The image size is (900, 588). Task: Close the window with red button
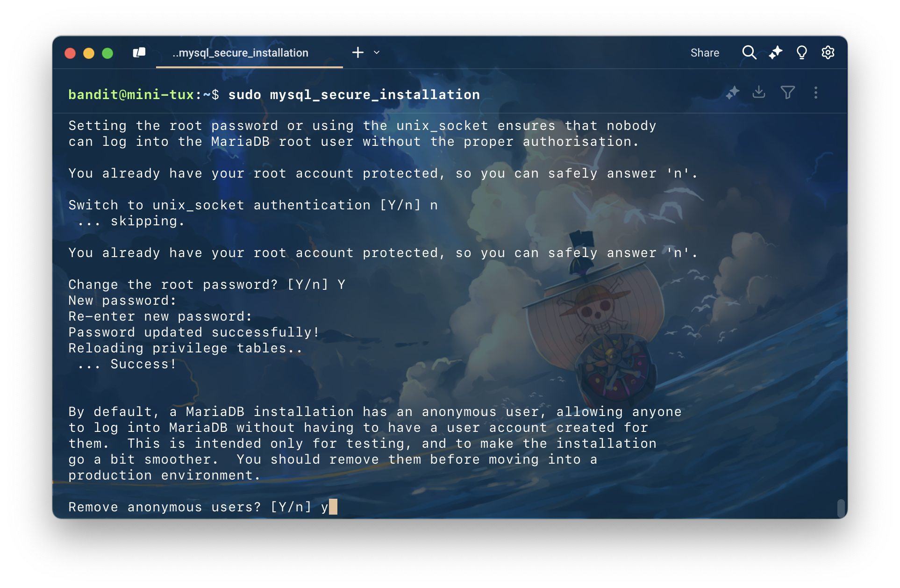tap(70, 53)
